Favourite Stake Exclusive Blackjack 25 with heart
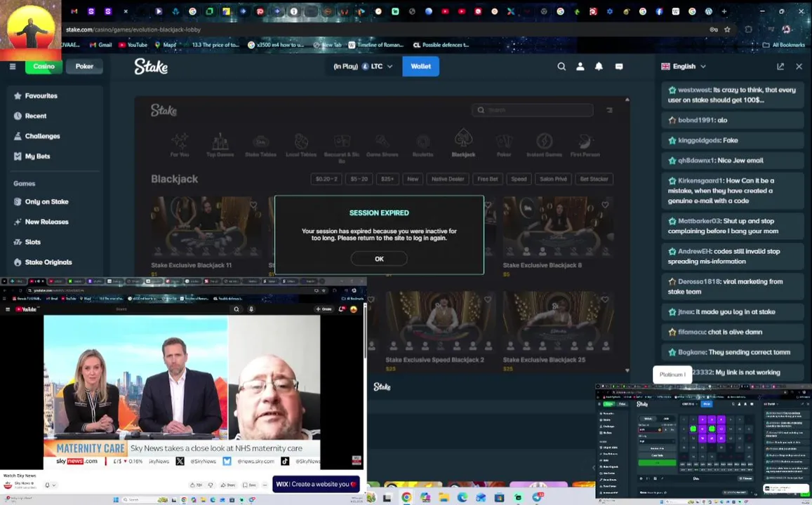The width and height of the screenshot is (812, 505). [605, 299]
